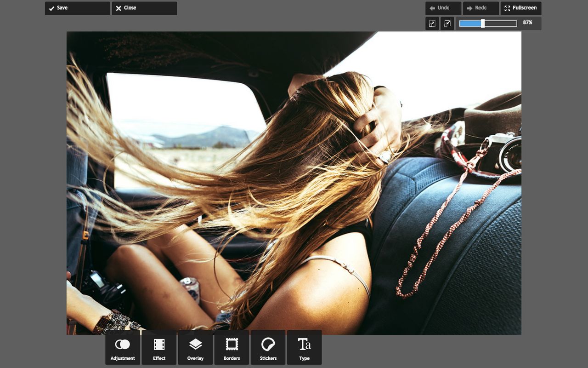Select the Type text tool
Screen dimensions: 588x368
pos(304,347)
